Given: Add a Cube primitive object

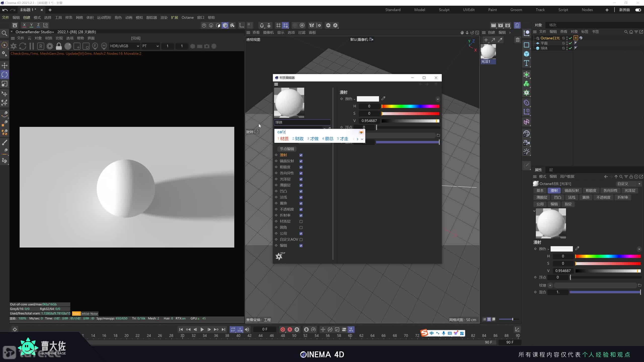Looking at the screenshot, I should click(x=527, y=54).
